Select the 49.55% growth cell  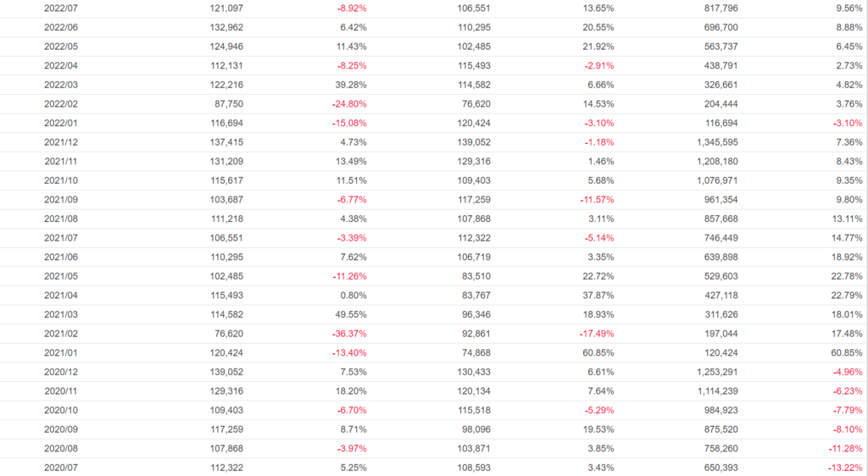click(349, 314)
